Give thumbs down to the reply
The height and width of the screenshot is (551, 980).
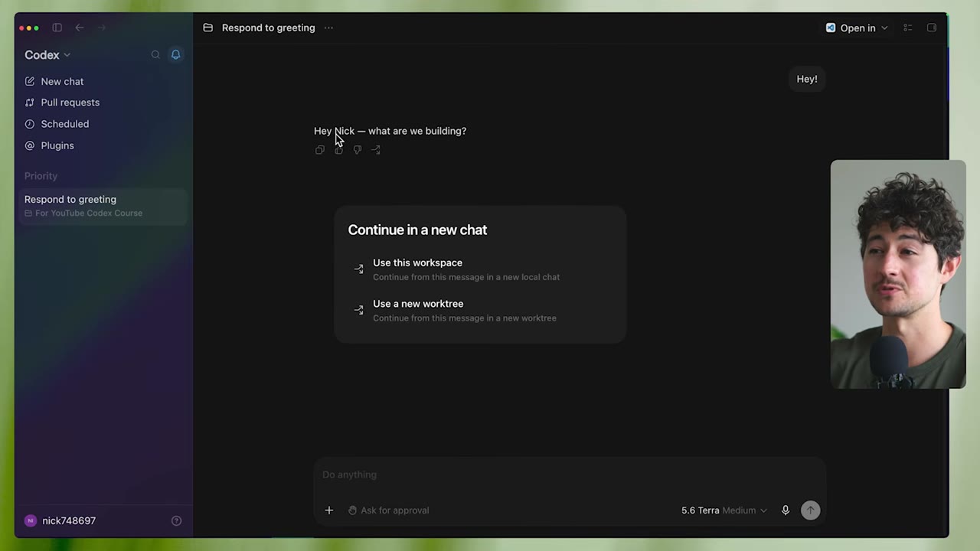point(358,150)
